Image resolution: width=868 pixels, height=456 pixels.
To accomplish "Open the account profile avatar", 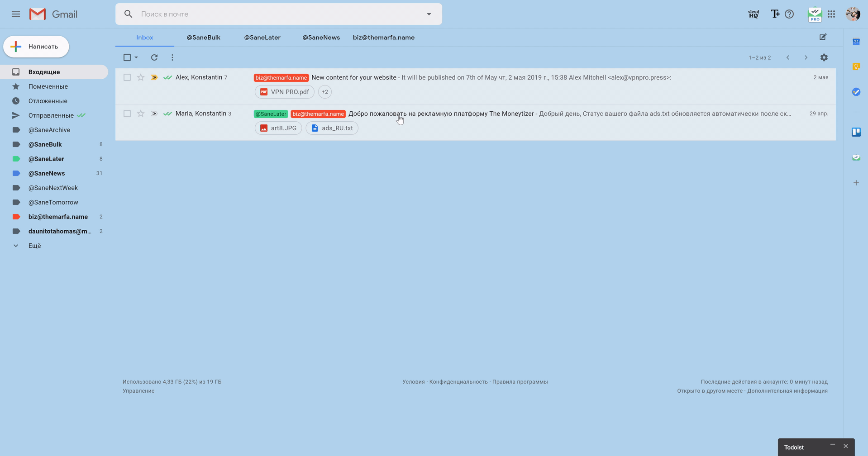I will click(853, 14).
